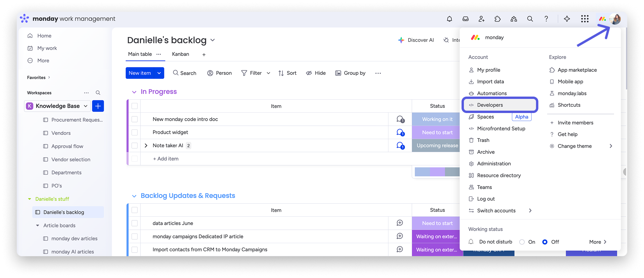Image resolution: width=644 pixels, height=278 pixels.
Task: Select the Note taker AI row checkbox
Action: coord(135,146)
